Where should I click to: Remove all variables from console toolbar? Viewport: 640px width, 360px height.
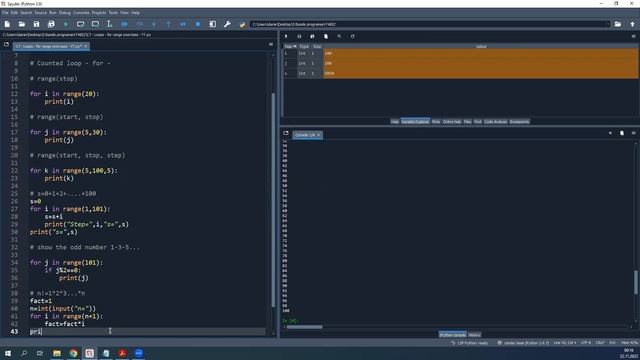click(x=622, y=133)
